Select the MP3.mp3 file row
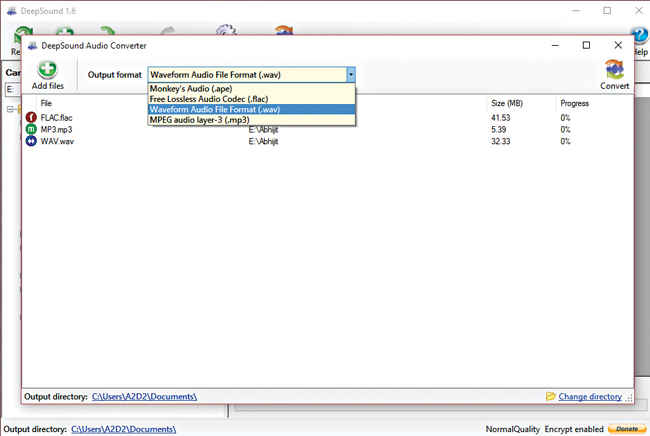The height and width of the screenshot is (436, 650). 327,130
